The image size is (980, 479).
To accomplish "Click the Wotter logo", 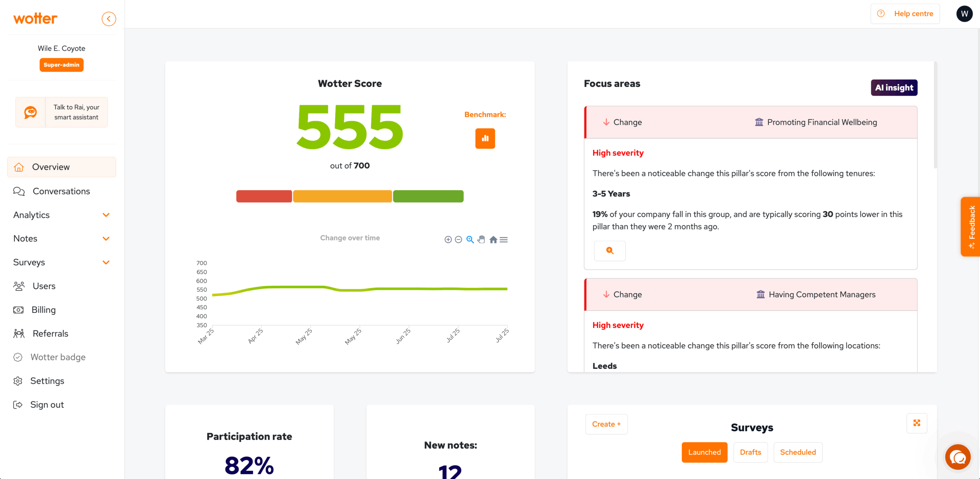I will [x=35, y=18].
